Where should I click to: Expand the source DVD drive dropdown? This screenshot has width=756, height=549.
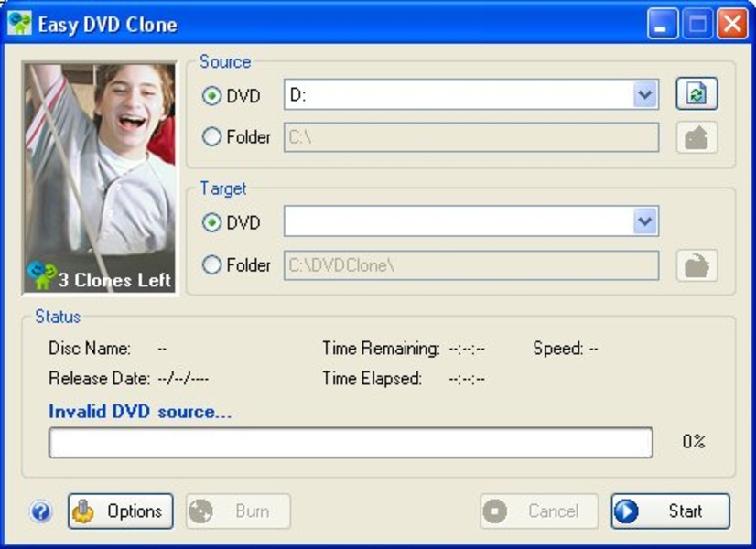[645, 94]
